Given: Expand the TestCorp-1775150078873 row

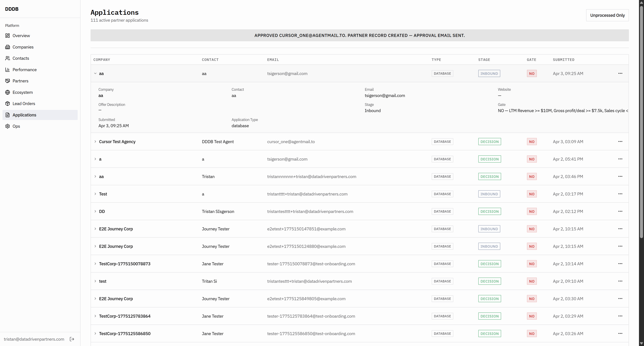Looking at the screenshot, I should (x=95, y=264).
